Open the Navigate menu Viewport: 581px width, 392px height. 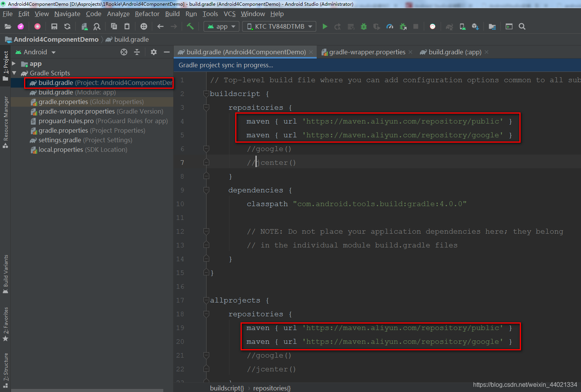coord(67,14)
